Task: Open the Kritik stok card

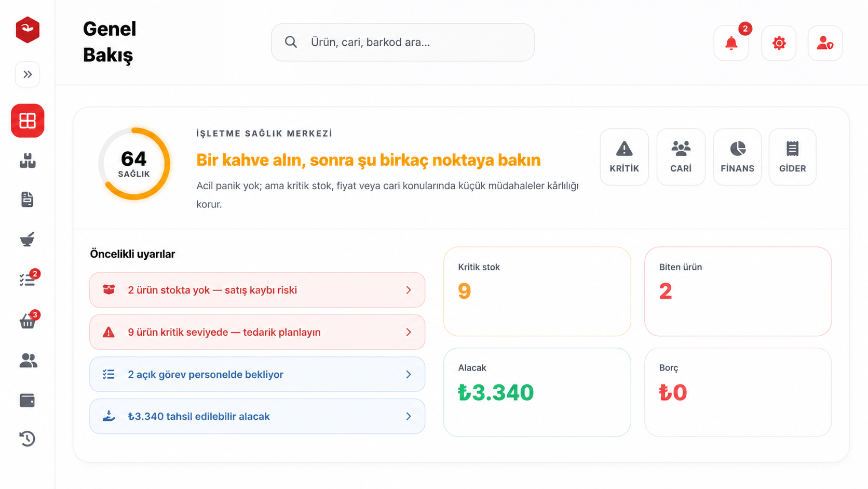Action: (537, 292)
